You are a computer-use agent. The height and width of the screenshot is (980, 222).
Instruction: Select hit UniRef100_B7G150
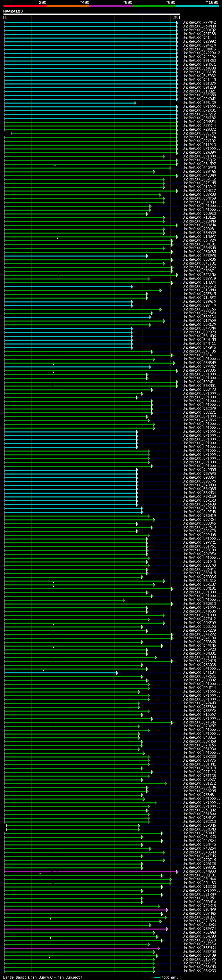pos(199,275)
